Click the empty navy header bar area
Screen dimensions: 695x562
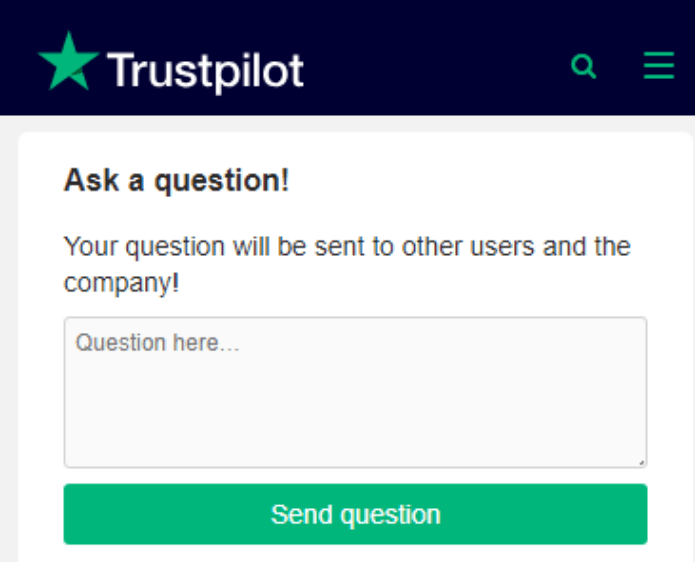440,60
